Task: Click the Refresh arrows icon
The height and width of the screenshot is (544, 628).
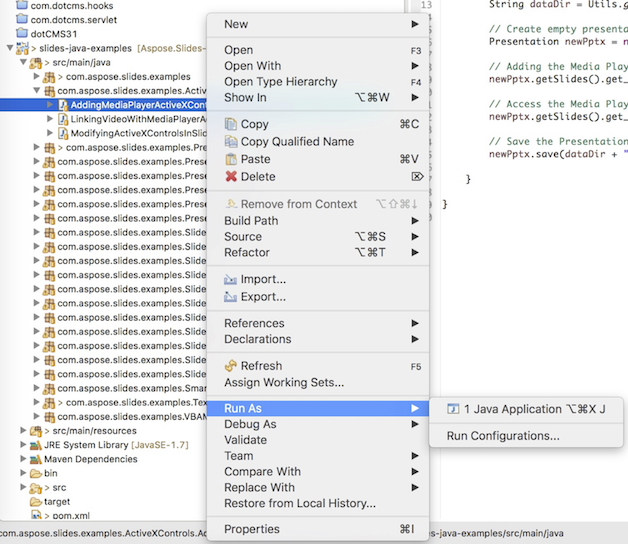Action: click(x=231, y=366)
